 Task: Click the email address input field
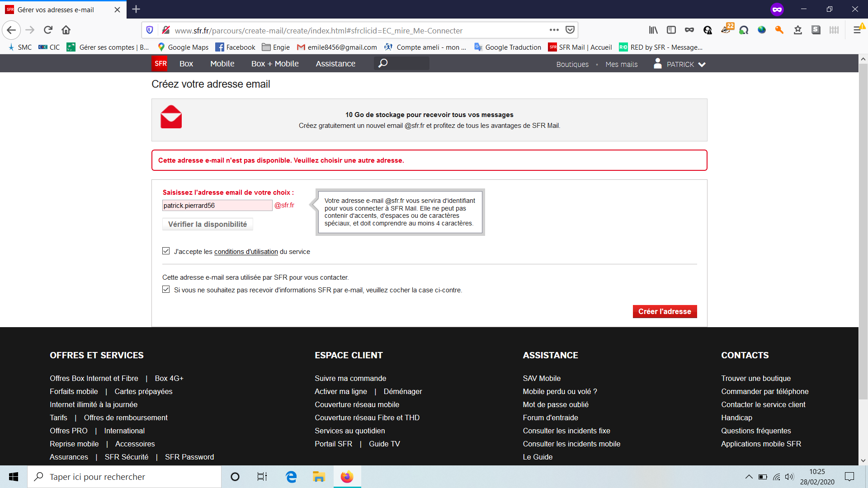217,206
